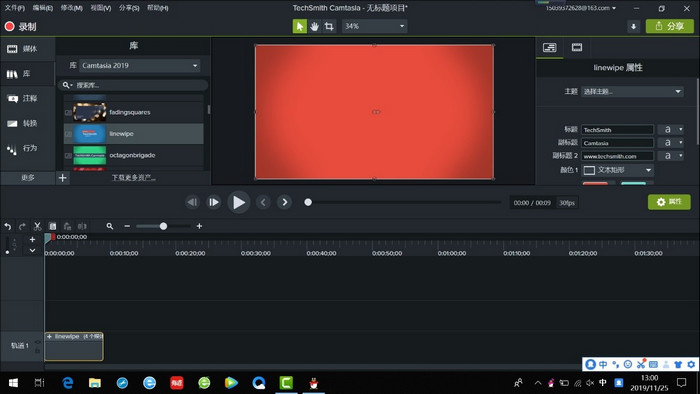Open the 主题 theme selection dropdown
This screenshot has height=394, width=700.
632,91
